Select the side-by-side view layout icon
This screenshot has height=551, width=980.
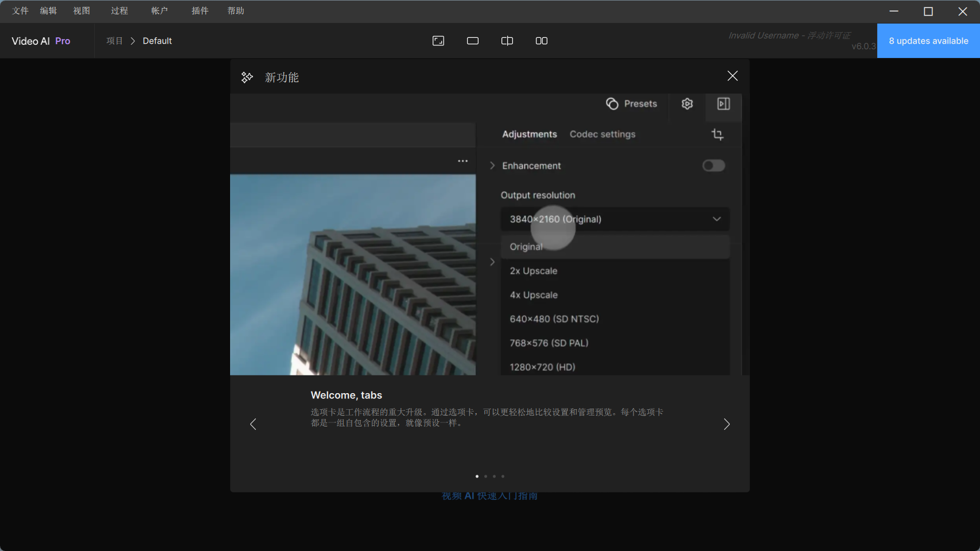tap(542, 41)
